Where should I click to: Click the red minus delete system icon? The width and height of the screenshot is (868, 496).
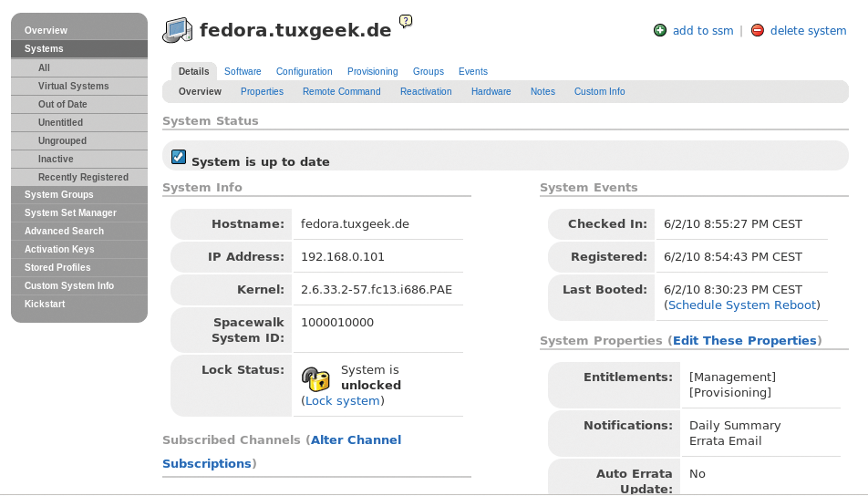pyautogui.click(x=758, y=30)
